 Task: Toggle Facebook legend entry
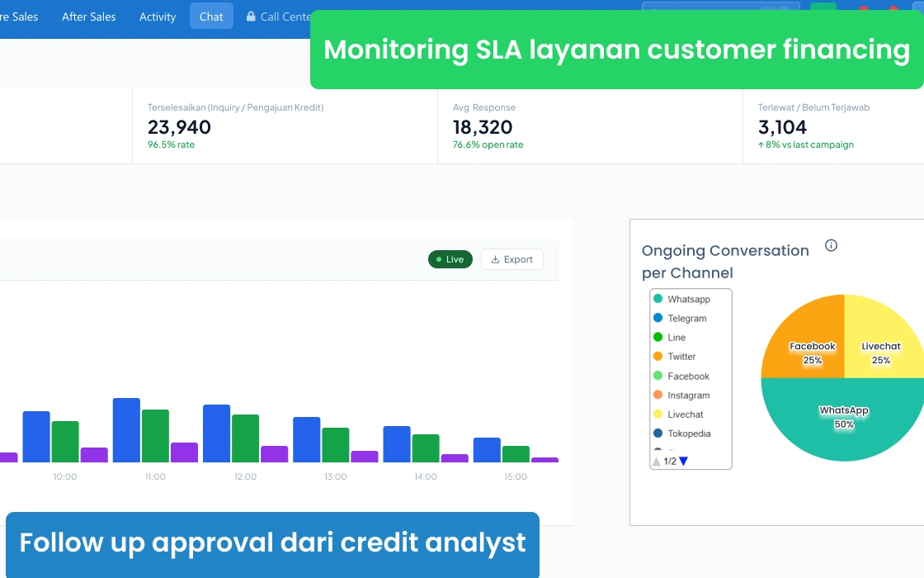[681, 377]
